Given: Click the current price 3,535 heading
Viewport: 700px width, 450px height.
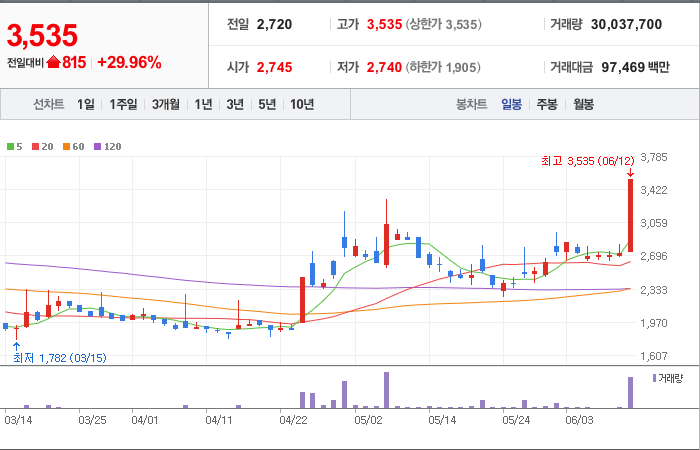Looking at the screenshot, I should pyautogui.click(x=42, y=35).
